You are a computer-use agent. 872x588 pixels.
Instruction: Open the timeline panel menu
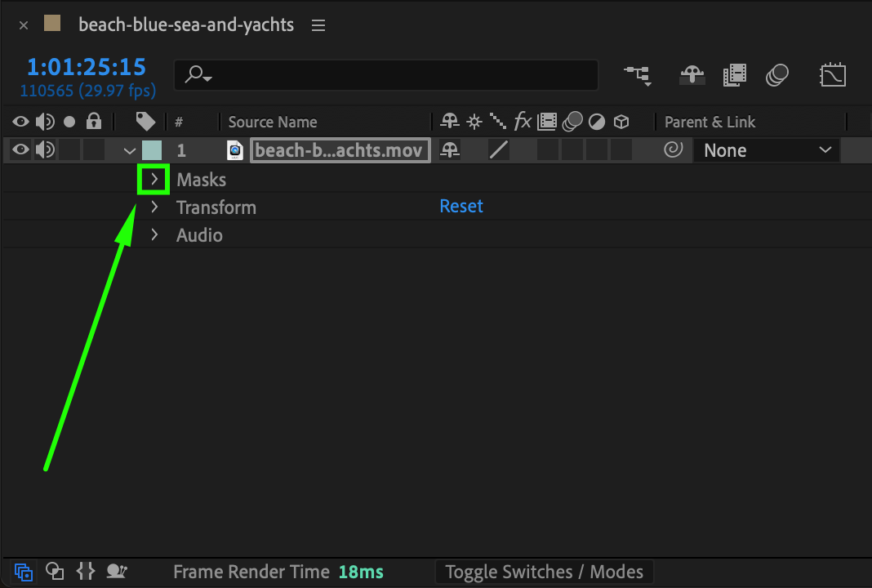[x=318, y=25]
